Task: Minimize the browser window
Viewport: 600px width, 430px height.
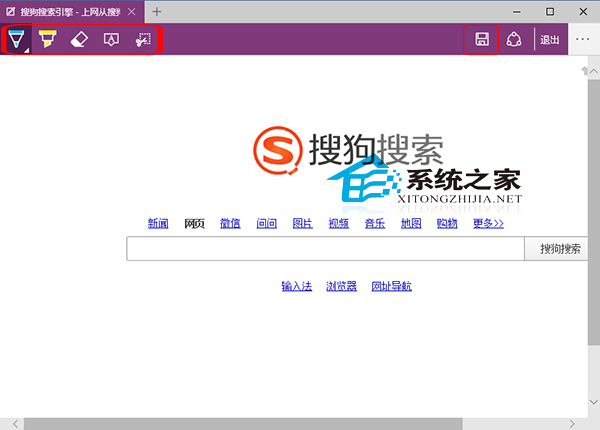Action: pos(517,12)
